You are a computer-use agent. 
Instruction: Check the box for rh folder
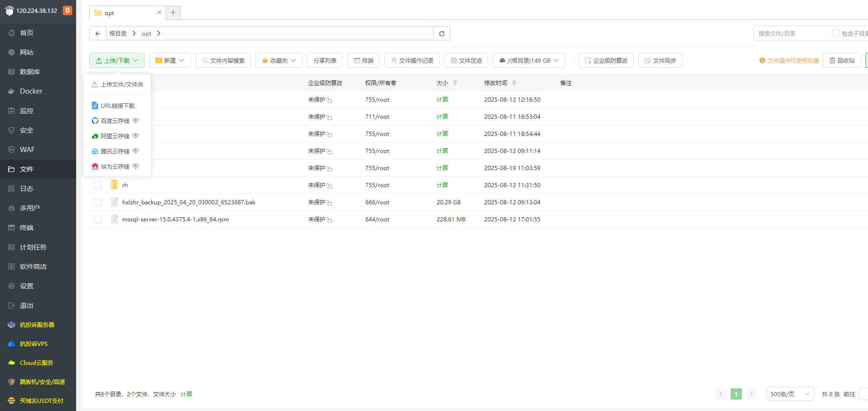[x=98, y=185]
